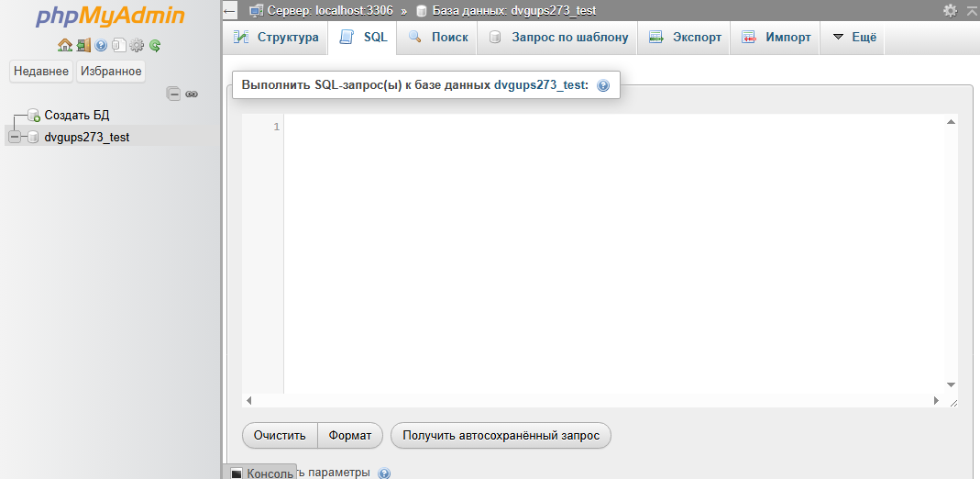The width and height of the screenshot is (980, 479).
Task: Switch to the Структура tab
Action: pos(276,37)
